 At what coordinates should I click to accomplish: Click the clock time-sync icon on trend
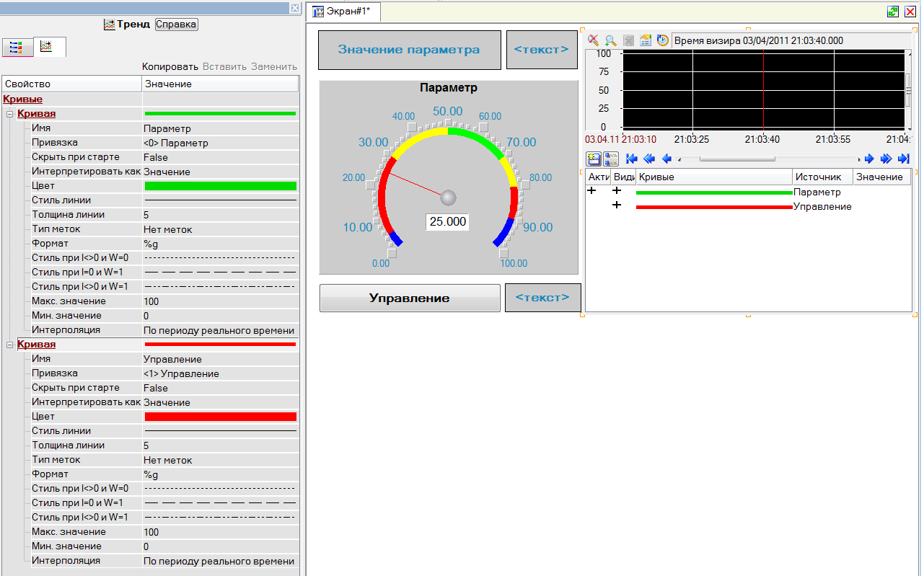click(661, 40)
